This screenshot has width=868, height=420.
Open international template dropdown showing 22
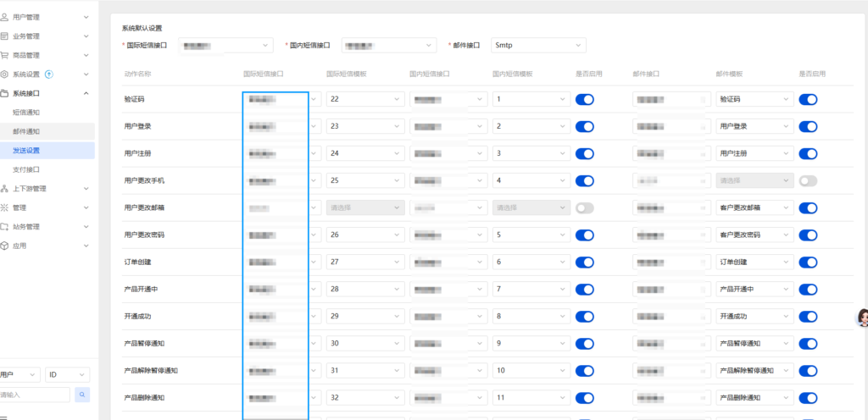pyautogui.click(x=365, y=99)
